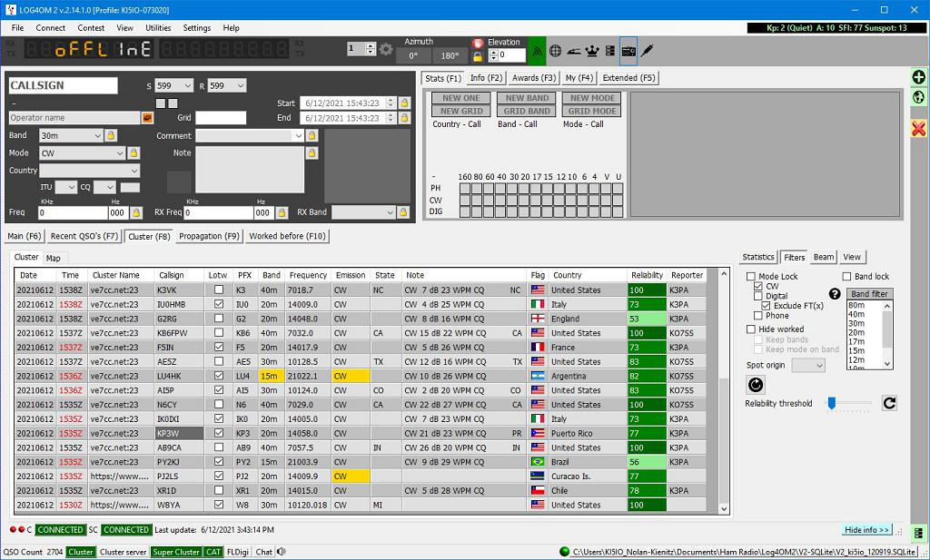Toggle Lotw checkbox for LU4HK row
The height and width of the screenshot is (560, 930).
point(219,376)
